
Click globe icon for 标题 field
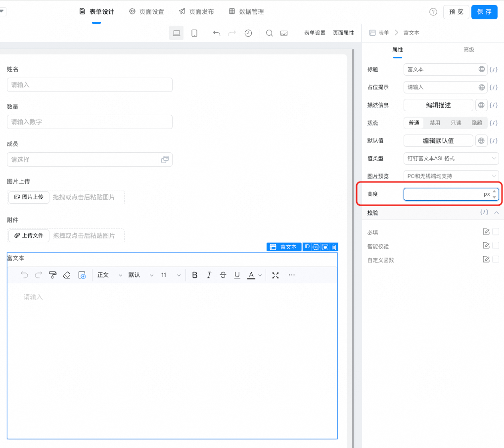tap(482, 69)
